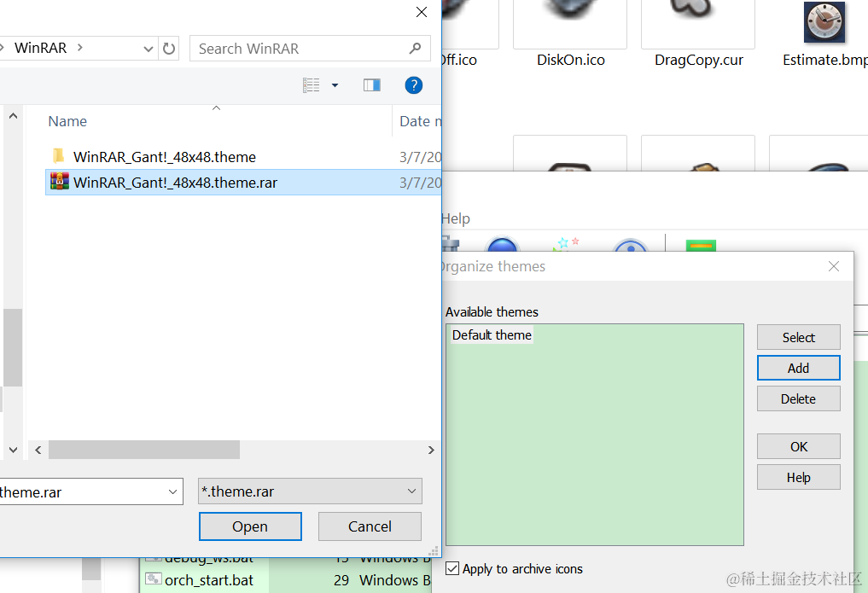Image resolution: width=868 pixels, height=593 pixels.
Task: Toggle the preview pane icon
Action: tap(372, 85)
